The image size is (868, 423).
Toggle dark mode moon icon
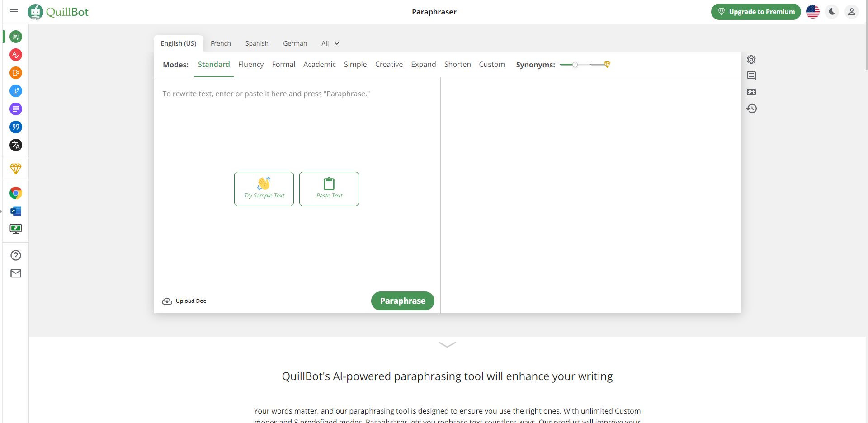[832, 12]
